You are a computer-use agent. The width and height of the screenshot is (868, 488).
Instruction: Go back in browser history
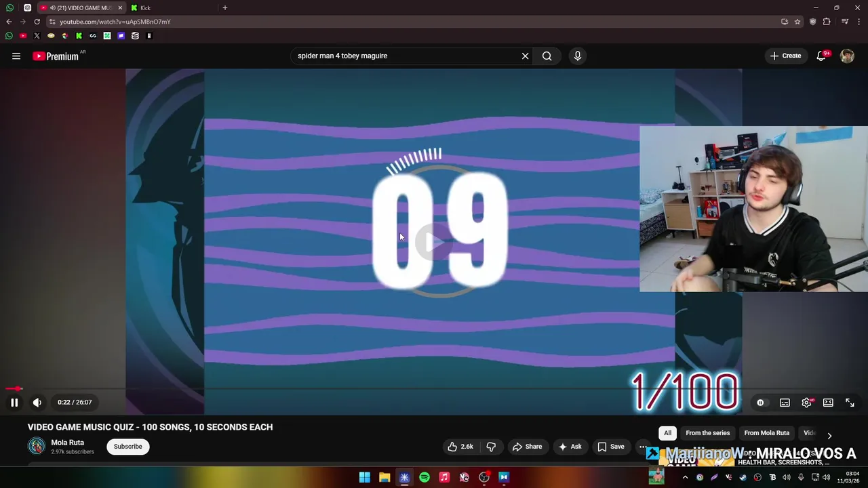point(9,22)
